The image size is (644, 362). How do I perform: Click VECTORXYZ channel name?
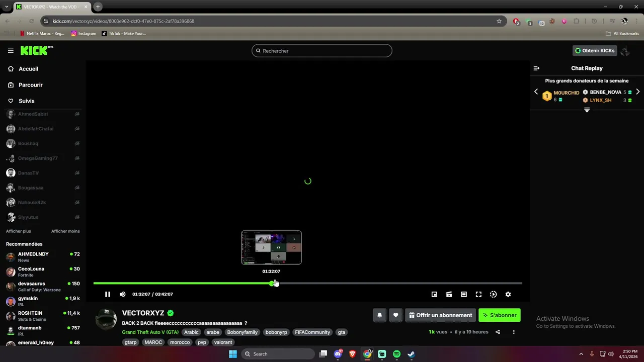coord(143,313)
